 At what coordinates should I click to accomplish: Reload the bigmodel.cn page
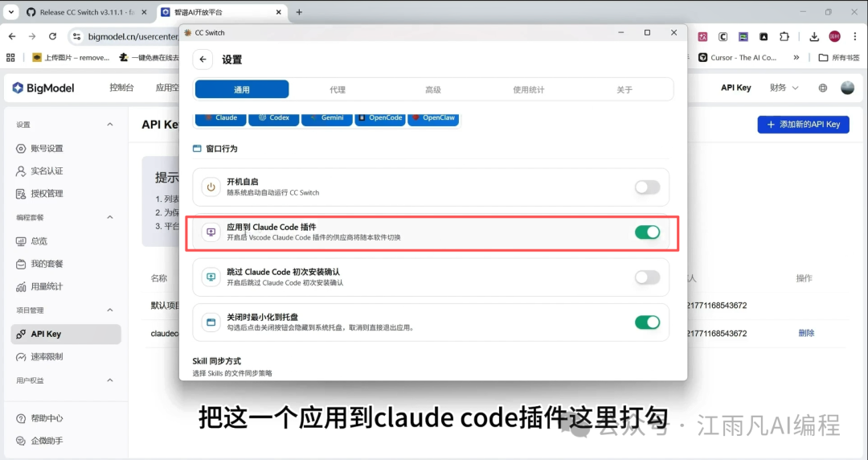[52, 36]
